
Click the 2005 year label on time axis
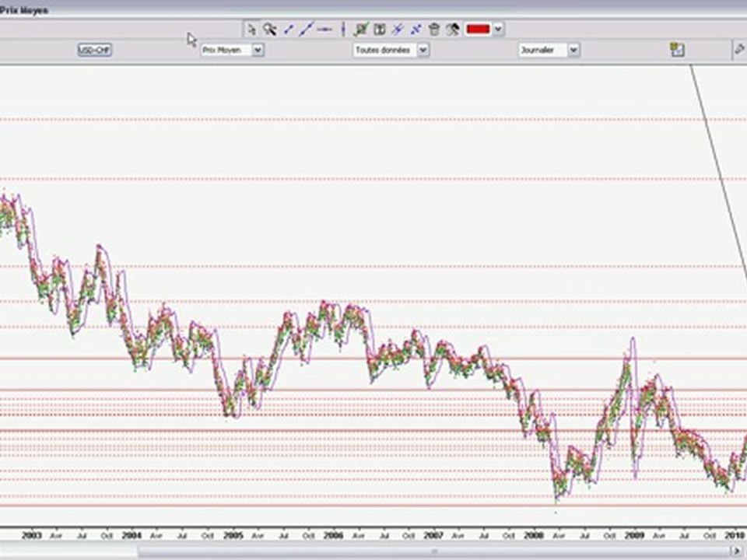click(x=233, y=536)
